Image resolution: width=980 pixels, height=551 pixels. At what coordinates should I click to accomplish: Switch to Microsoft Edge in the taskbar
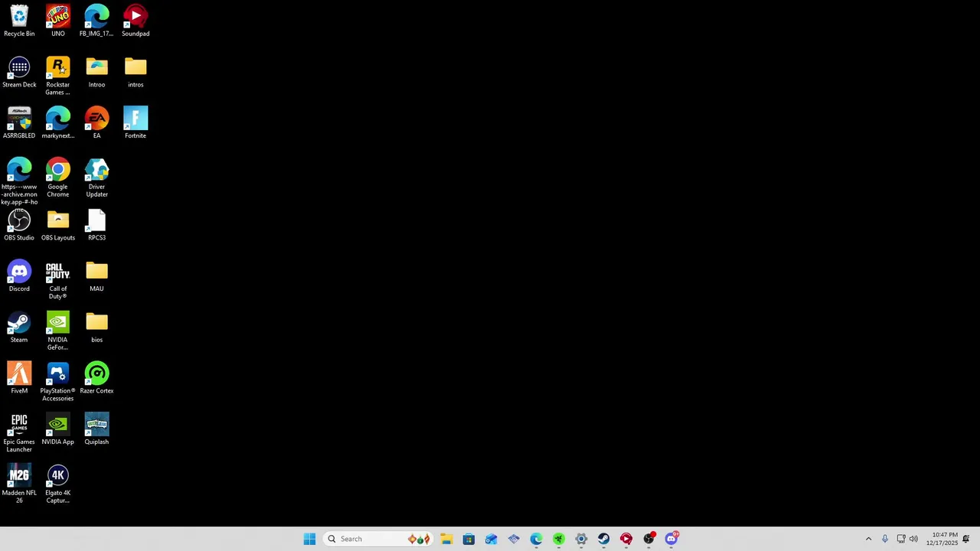click(536, 539)
